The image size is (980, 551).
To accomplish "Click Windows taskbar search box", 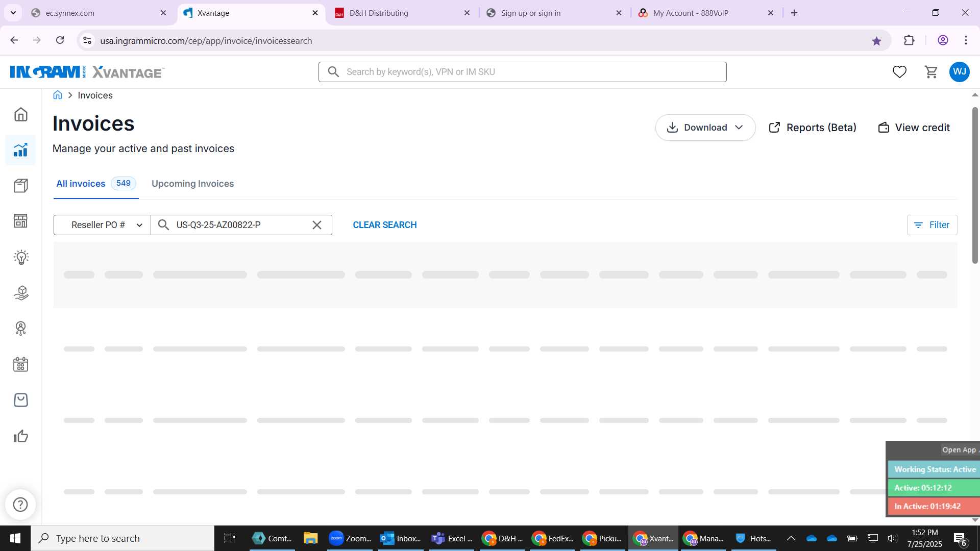I will coord(122,538).
